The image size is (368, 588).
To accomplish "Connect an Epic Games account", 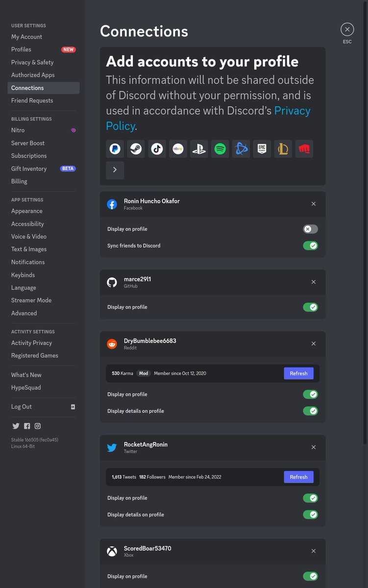I will (262, 149).
